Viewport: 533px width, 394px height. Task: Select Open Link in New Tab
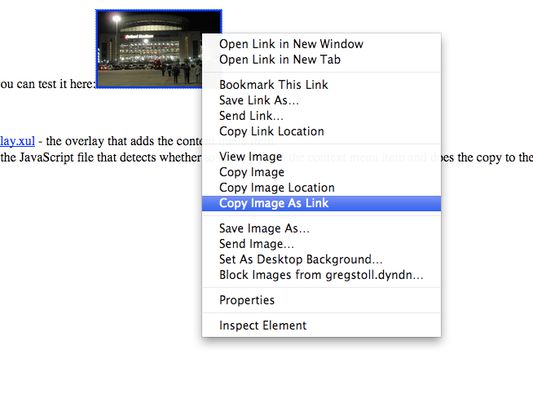[321, 59]
